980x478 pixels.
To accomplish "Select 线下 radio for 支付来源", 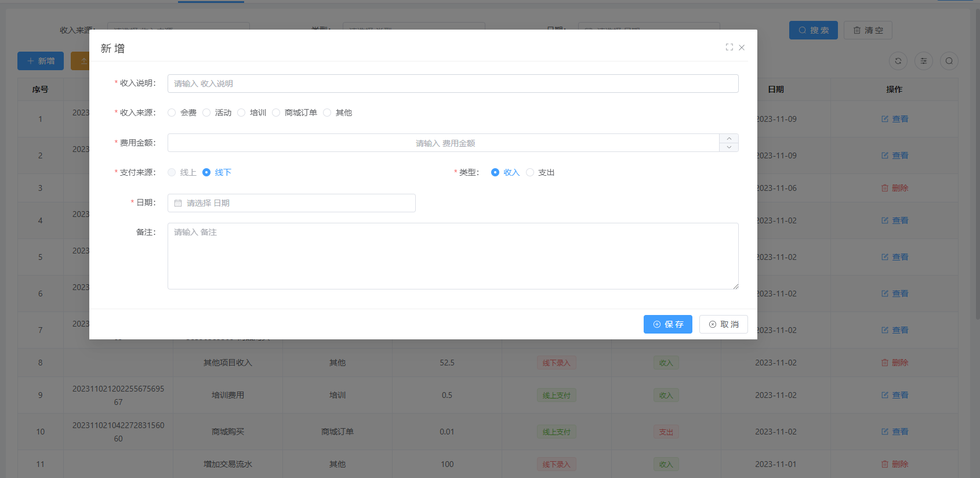I will (x=207, y=172).
